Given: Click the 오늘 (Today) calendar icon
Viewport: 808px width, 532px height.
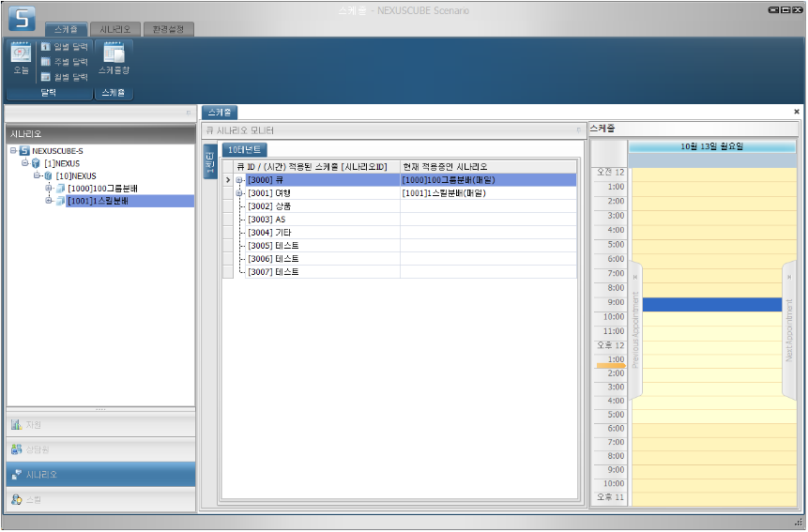Looking at the screenshot, I should click(22, 53).
